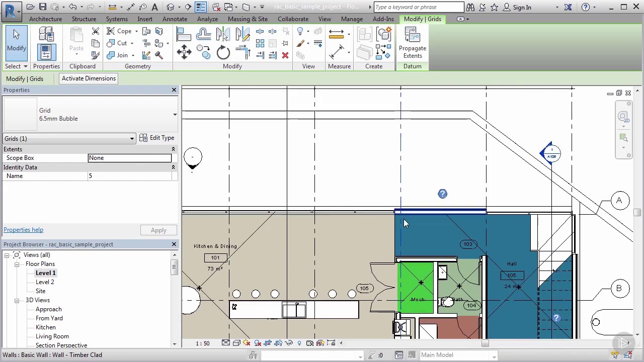Select the Mirror - Pick Axis tool

[223, 34]
